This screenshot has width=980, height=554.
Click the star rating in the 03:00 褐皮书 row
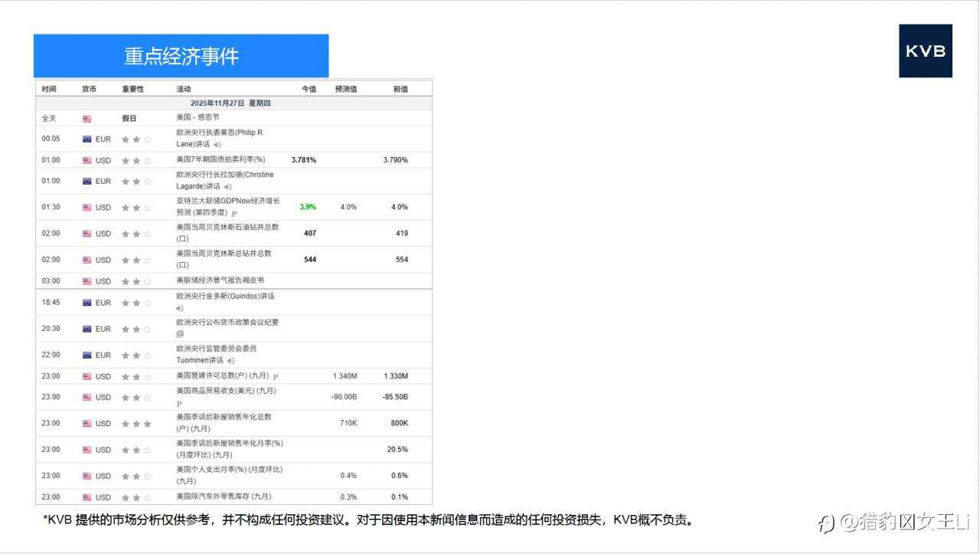[136, 281]
